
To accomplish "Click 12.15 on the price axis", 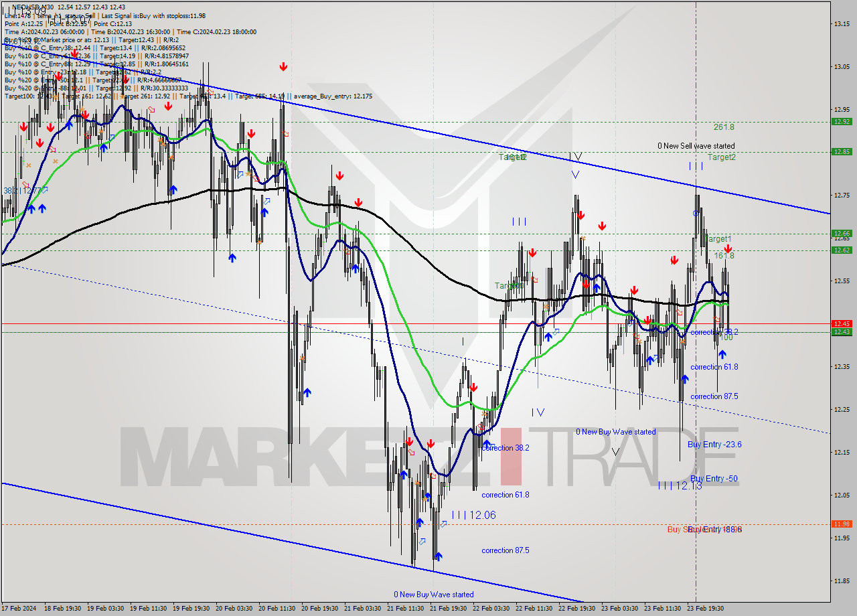I will coord(842,452).
